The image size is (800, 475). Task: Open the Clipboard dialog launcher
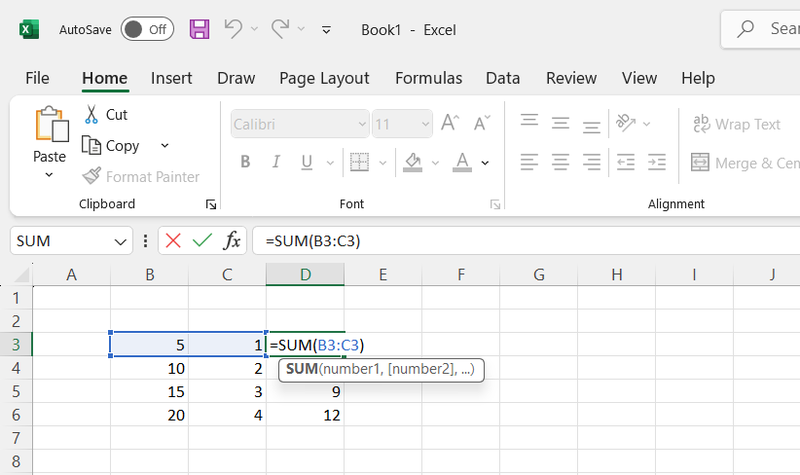211,205
